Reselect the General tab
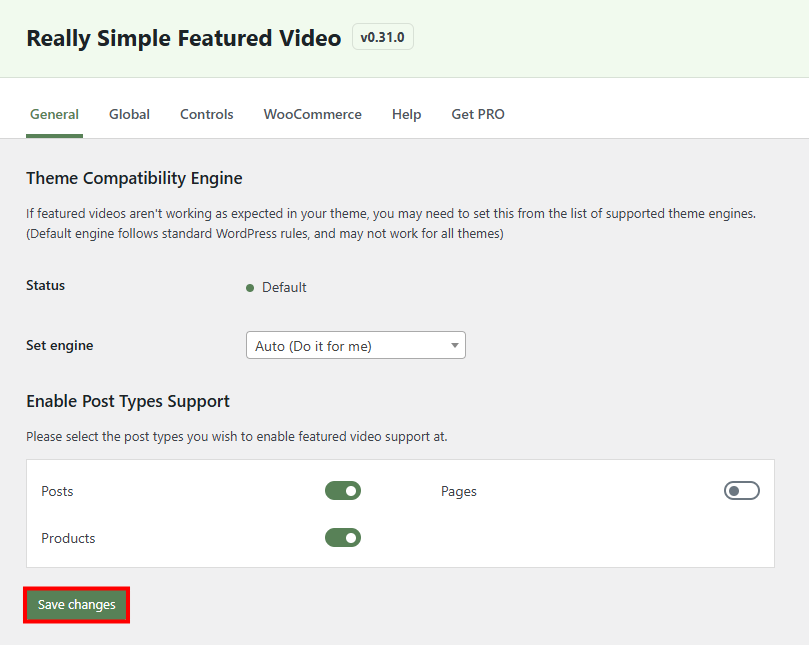Screen dimensions: 809x645 54,114
